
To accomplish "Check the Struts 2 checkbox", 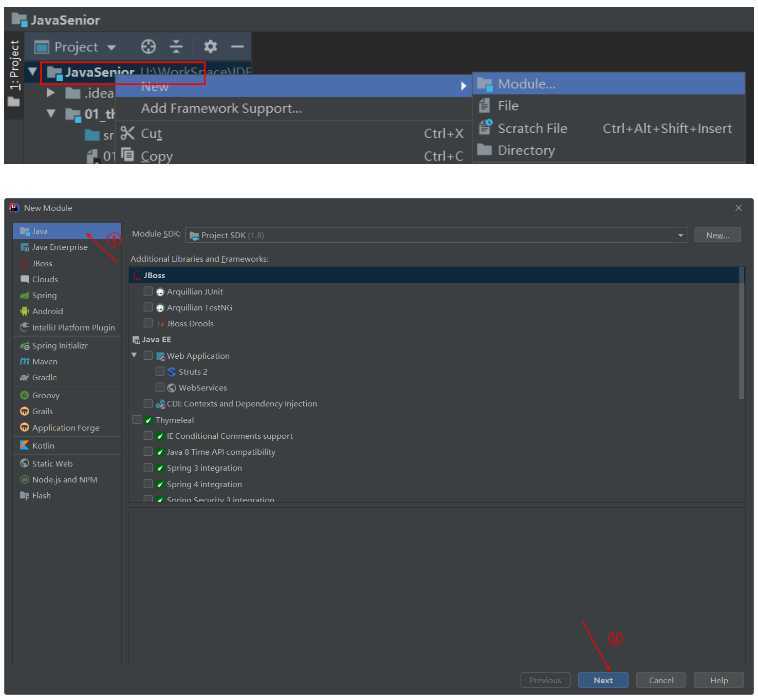I will 160,372.
